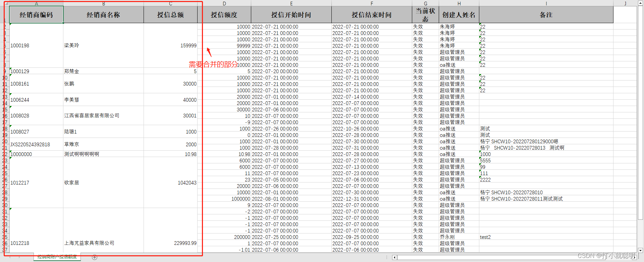Select the total credit cell 30001
Image resolution: width=644 pixels, height=262 pixels.
(x=170, y=116)
